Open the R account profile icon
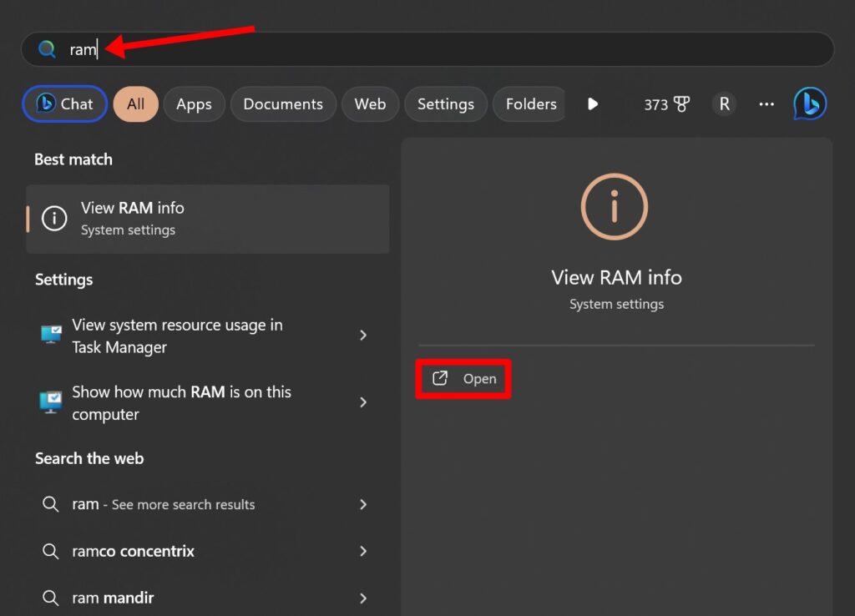This screenshot has width=855, height=616. 723,104
